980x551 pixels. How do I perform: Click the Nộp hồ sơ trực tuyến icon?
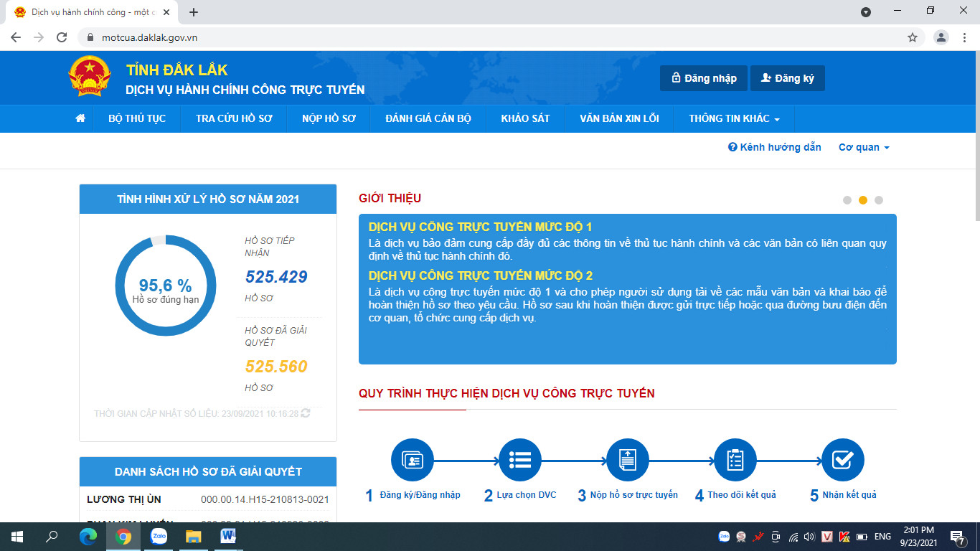627,460
